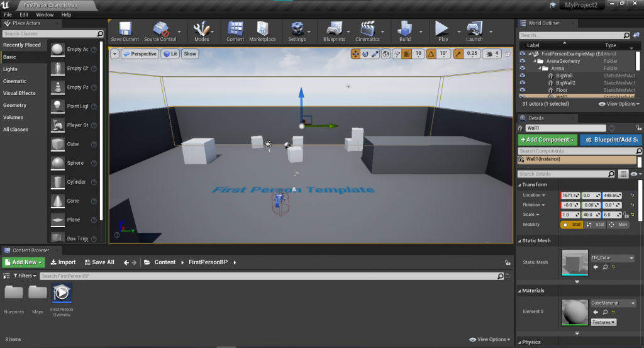Maximize or restore the viewport

coord(508,54)
